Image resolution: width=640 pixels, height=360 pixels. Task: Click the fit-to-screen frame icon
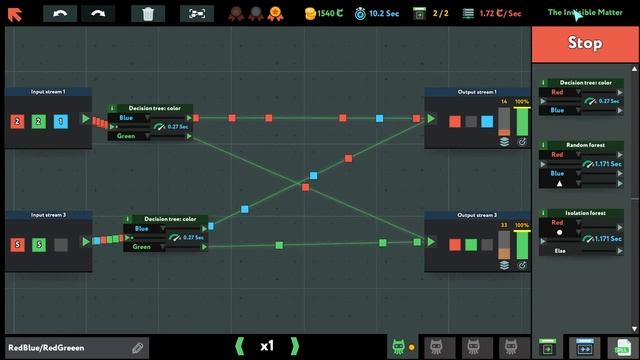tap(197, 13)
